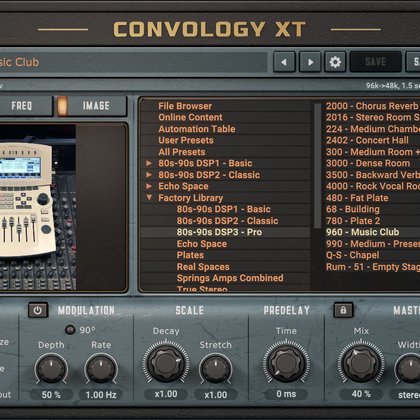The image size is (420, 420).
Task: Choose preset 2016 - Stereo Room
Action: click(373, 117)
